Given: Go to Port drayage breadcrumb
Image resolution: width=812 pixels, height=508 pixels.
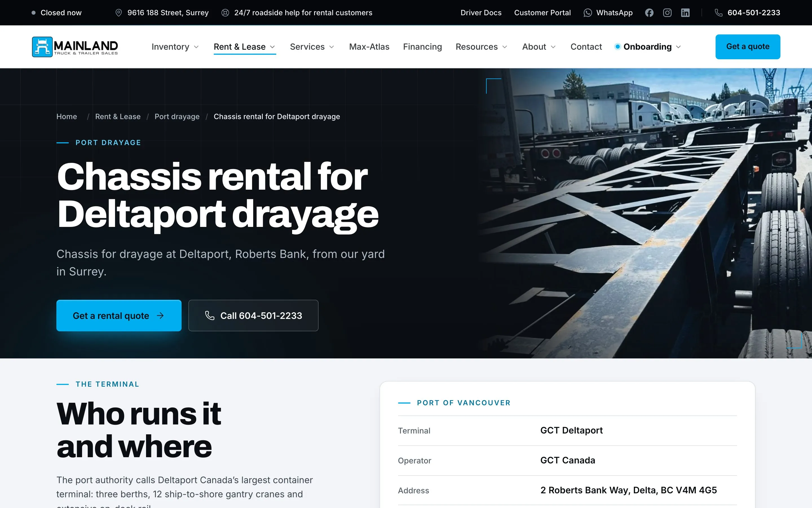Looking at the screenshot, I should [x=177, y=117].
